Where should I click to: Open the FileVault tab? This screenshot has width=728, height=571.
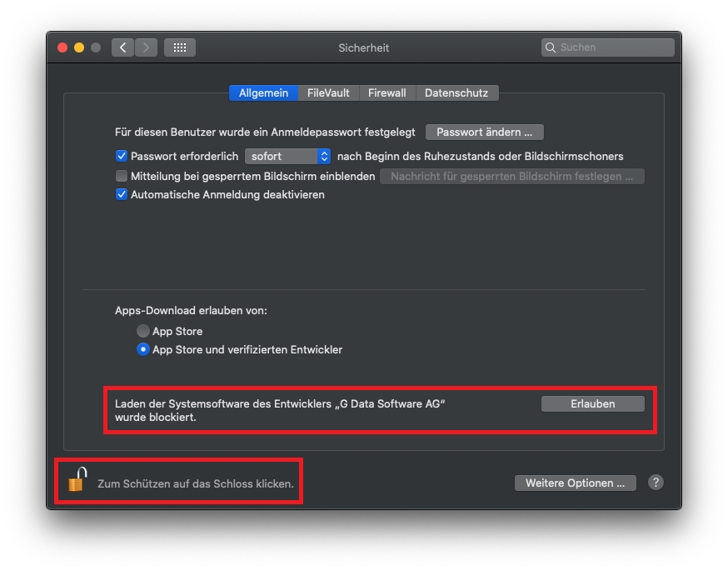[328, 93]
